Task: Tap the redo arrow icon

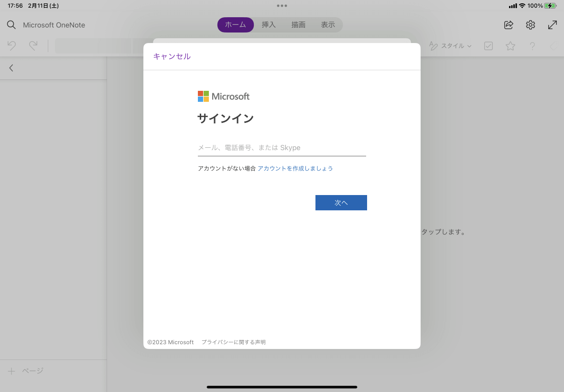Action: click(33, 46)
